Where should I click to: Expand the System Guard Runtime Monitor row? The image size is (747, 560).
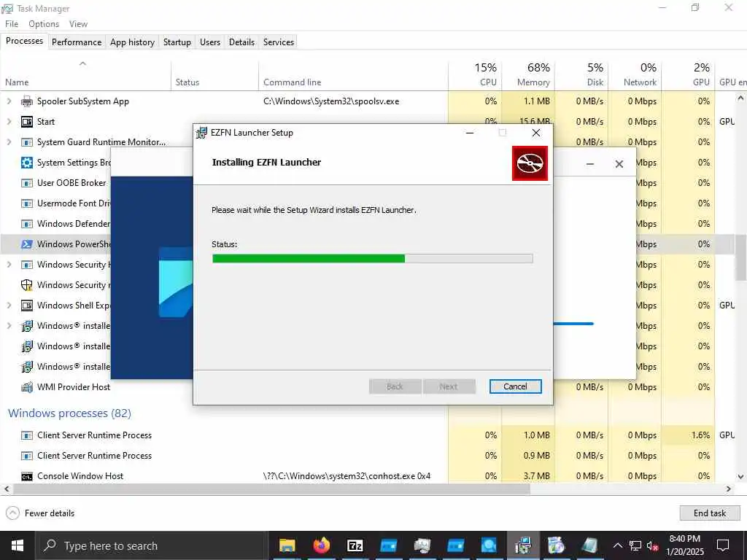(x=9, y=142)
